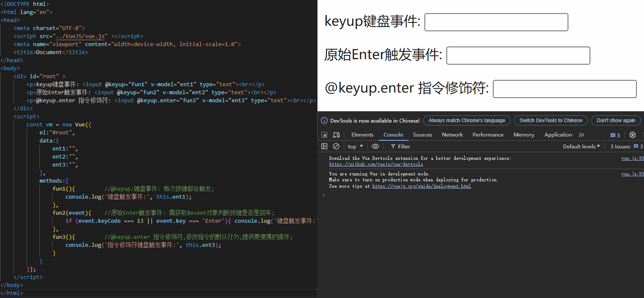The image size is (644, 298).
Task: Open vue.js source link beside development mode message
Action: tap(633, 174)
